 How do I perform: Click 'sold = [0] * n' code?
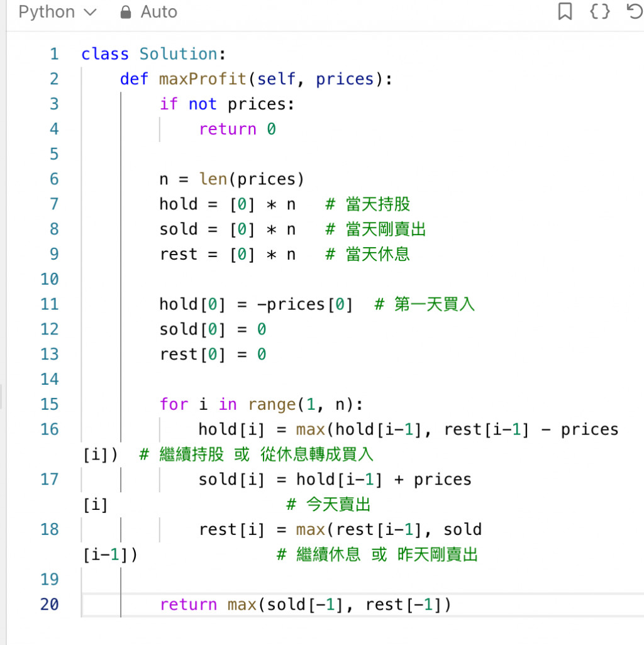point(228,229)
